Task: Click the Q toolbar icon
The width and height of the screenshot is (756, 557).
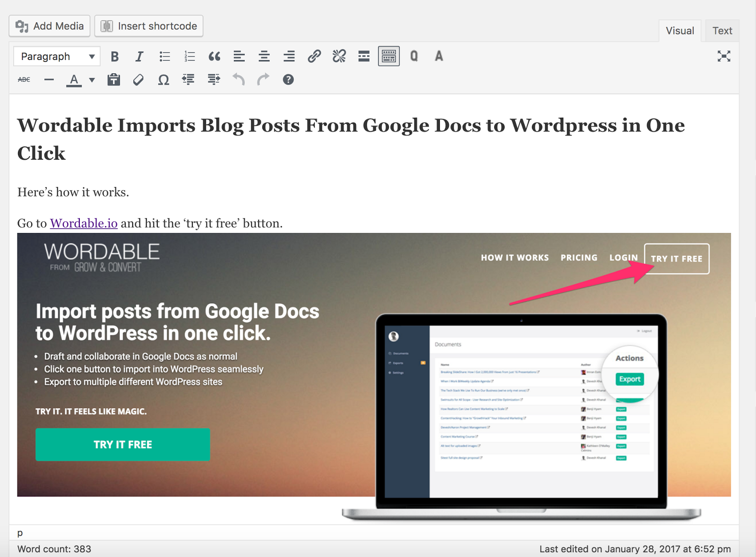Action: (414, 57)
